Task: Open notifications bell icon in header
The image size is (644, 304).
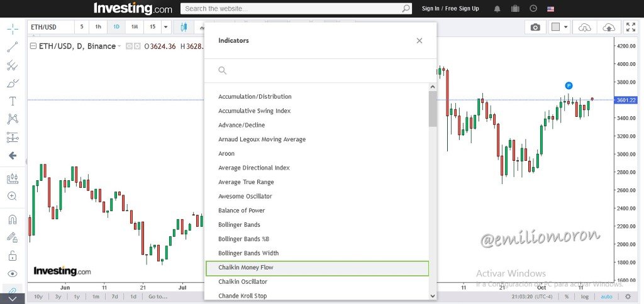Action: click(x=497, y=9)
